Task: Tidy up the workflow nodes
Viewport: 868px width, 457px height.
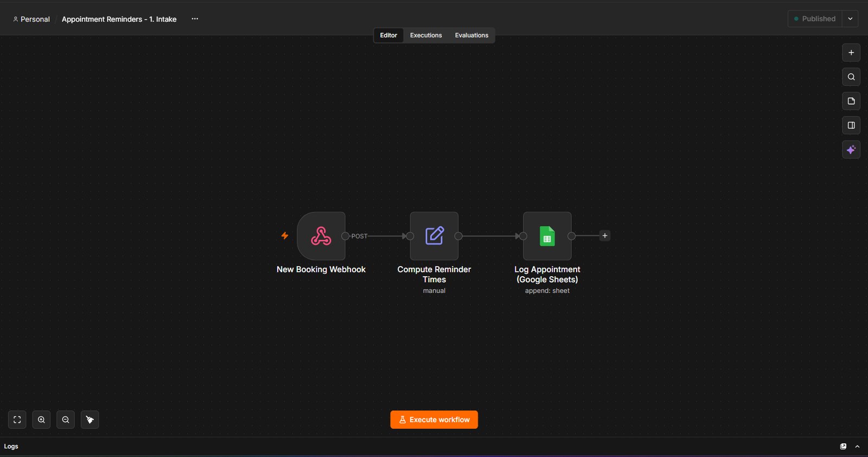Action: 90,420
